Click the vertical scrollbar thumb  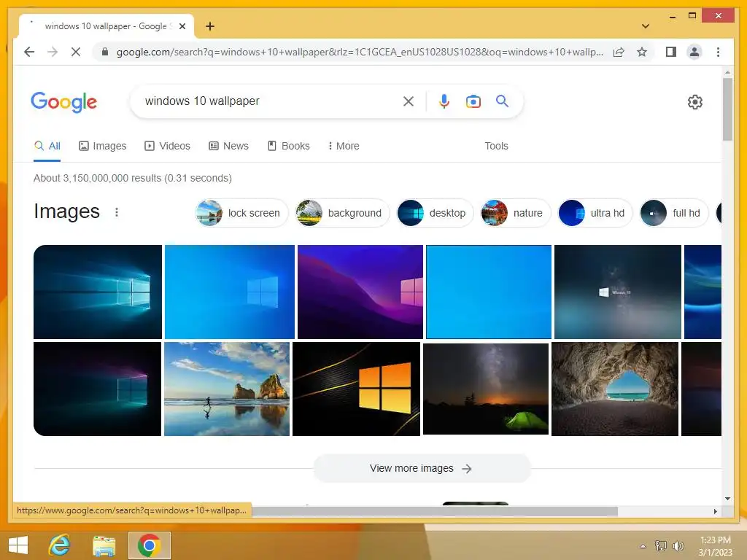(727, 109)
